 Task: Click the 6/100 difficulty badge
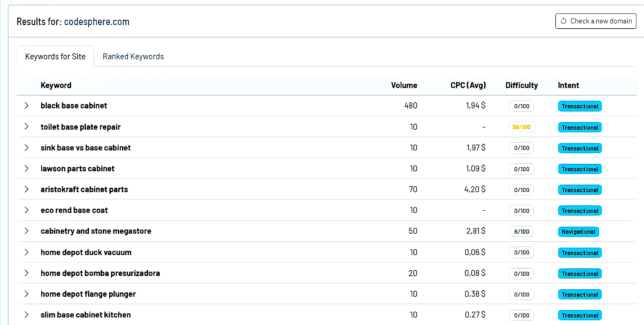522,231
